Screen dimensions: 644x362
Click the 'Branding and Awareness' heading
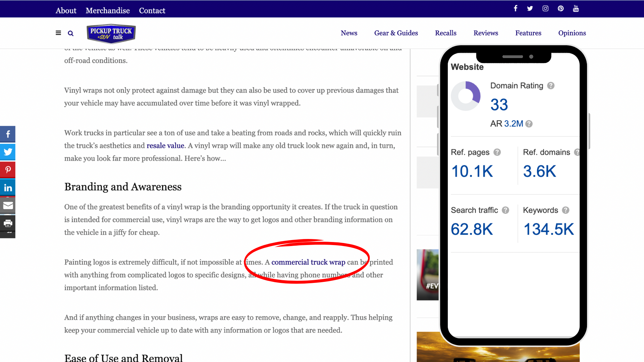tap(123, 187)
